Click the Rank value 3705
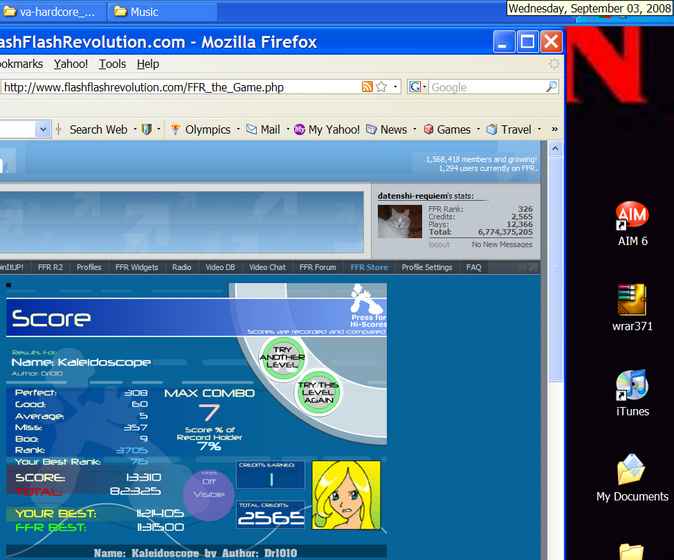The height and width of the screenshot is (560, 674). [x=132, y=450]
